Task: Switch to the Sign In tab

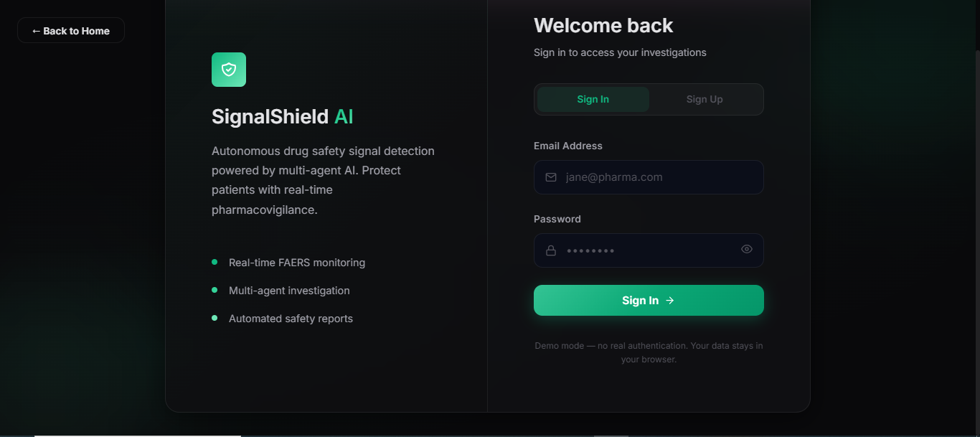Action: (x=593, y=100)
